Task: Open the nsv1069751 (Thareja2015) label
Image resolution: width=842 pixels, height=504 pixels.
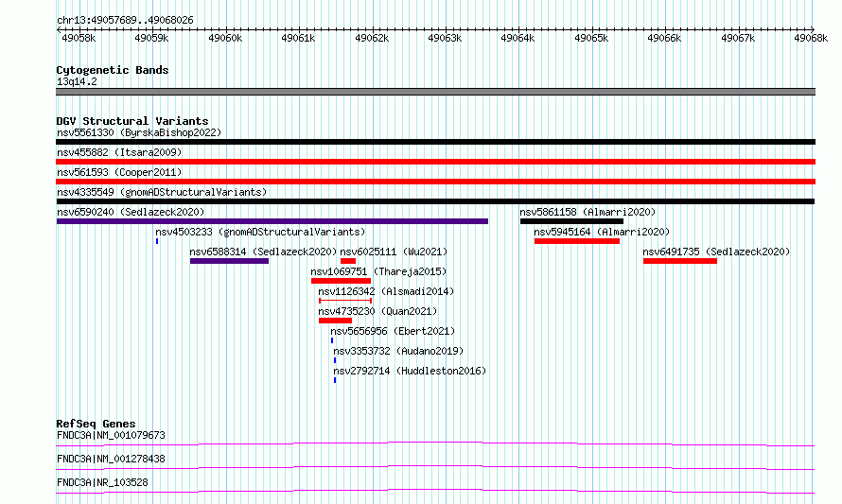Action: click(x=378, y=271)
